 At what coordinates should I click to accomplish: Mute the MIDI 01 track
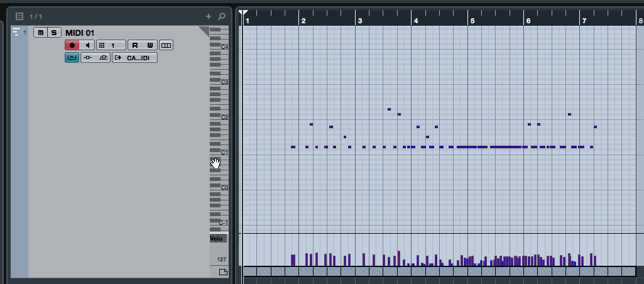[x=41, y=33]
